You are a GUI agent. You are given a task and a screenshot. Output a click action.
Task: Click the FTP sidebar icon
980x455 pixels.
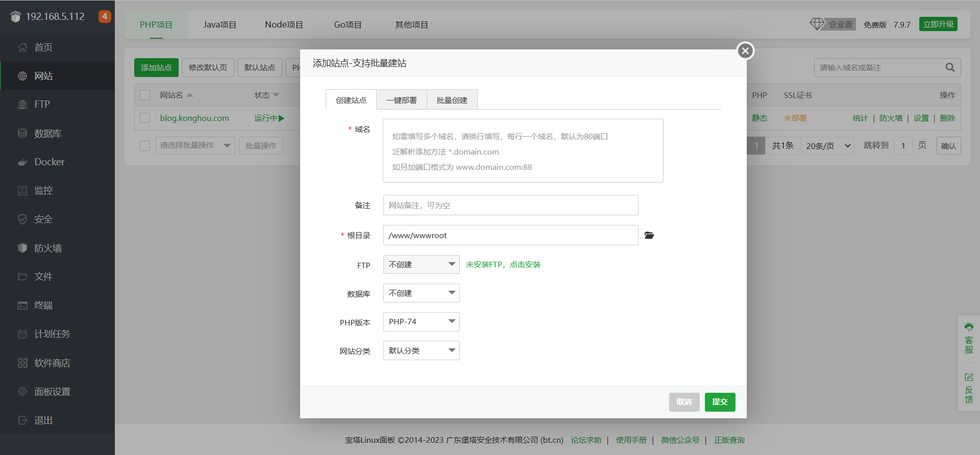(x=22, y=105)
